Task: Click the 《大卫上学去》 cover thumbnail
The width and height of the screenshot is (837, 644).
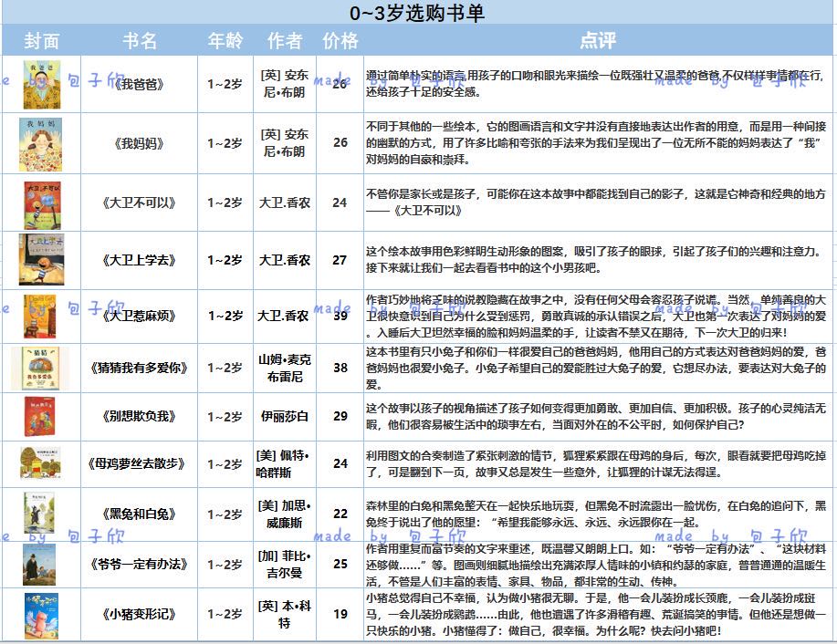Action: (x=42, y=259)
